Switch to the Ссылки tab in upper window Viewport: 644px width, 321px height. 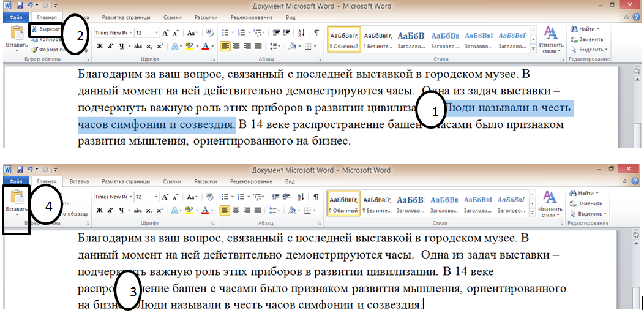(x=173, y=18)
